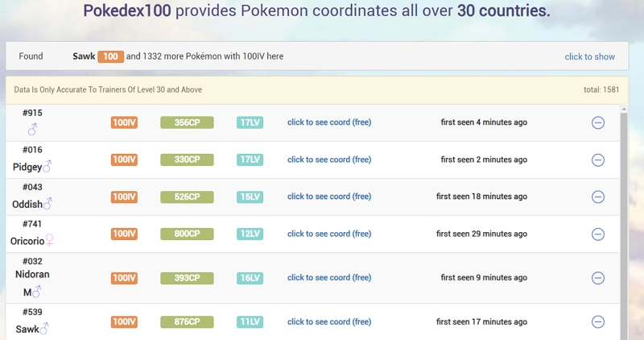
Task: Click the 16LV badge
Action: point(250,278)
